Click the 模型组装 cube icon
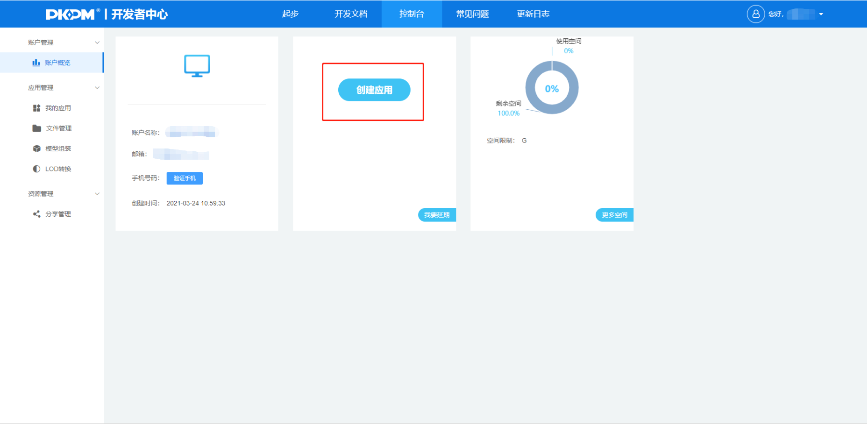This screenshot has width=868, height=424. pyautogui.click(x=36, y=148)
